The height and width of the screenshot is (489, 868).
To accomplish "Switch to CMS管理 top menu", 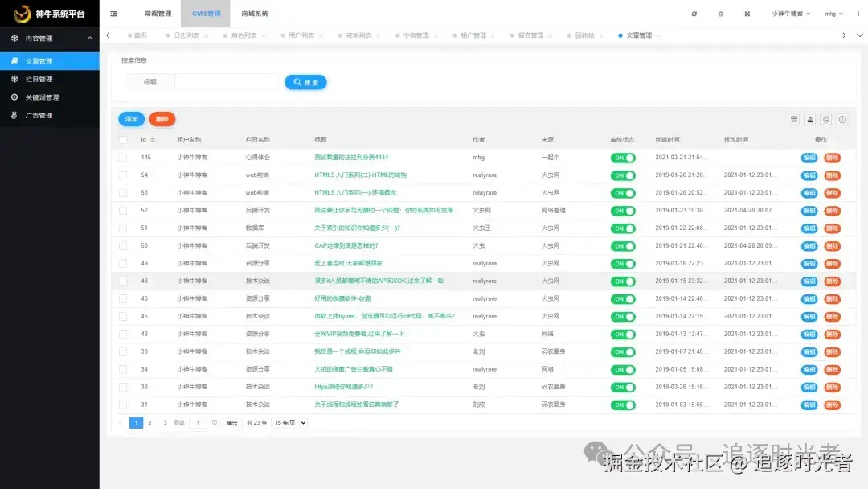I will 206,14.
